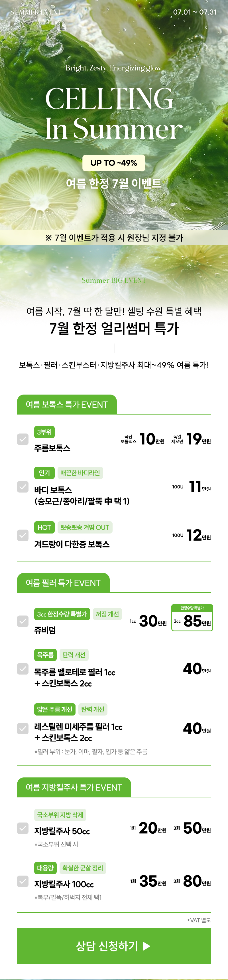Click the 대용량 green tag

tap(45, 868)
